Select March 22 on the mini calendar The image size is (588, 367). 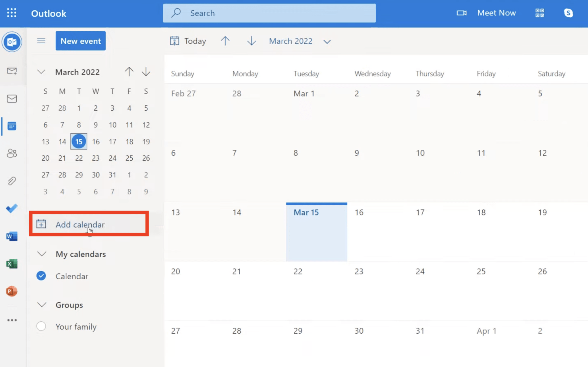[x=79, y=158]
